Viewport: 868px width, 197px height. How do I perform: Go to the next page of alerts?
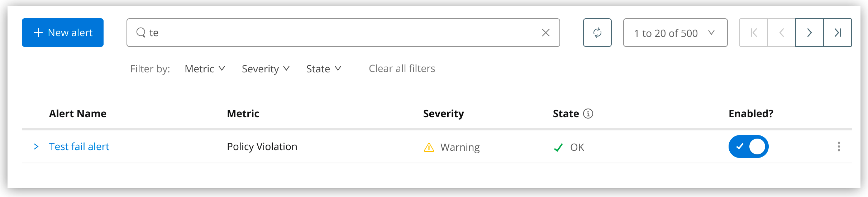pyautogui.click(x=809, y=33)
